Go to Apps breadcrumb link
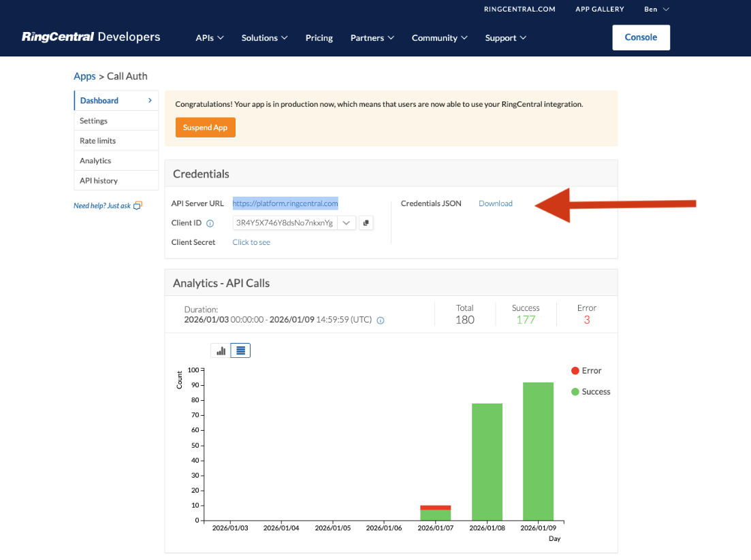 click(84, 76)
